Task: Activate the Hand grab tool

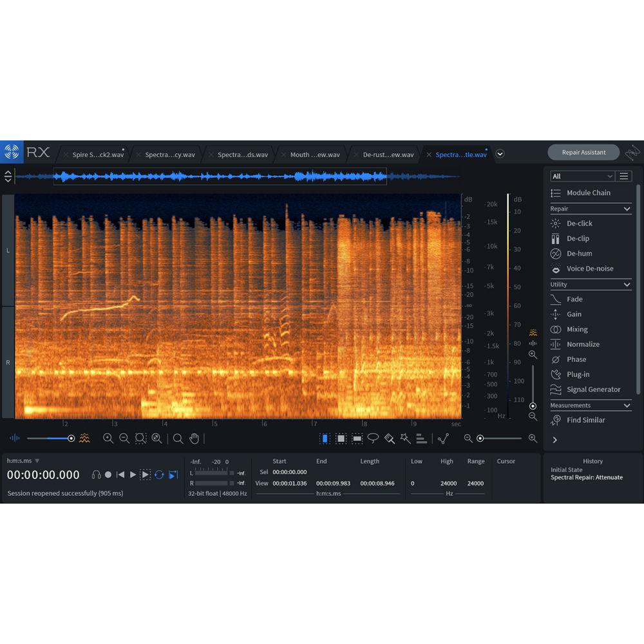Action: tap(194, 439)
